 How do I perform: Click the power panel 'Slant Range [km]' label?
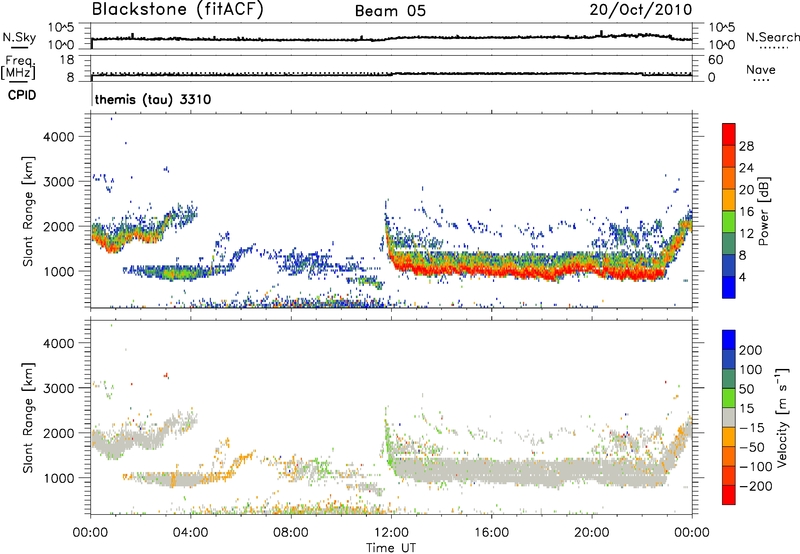point(28,211)
